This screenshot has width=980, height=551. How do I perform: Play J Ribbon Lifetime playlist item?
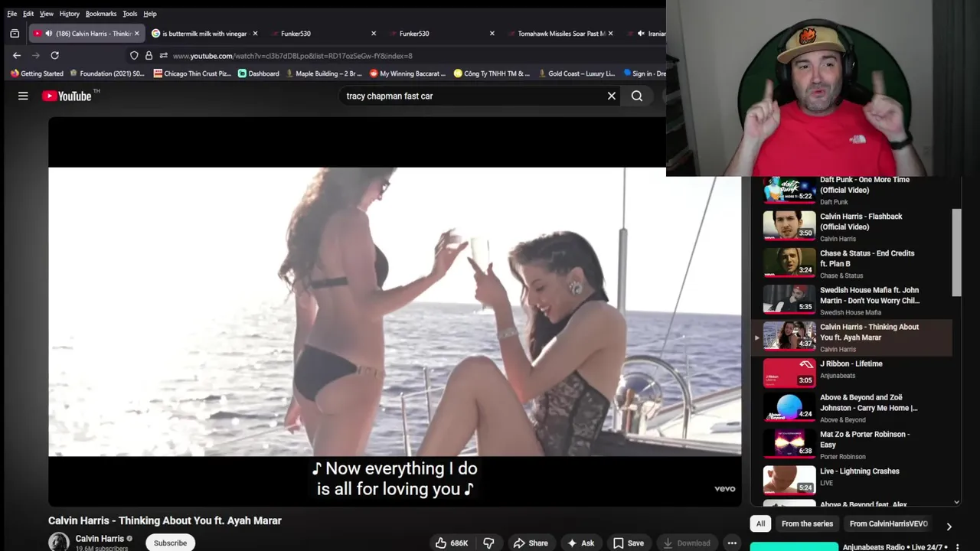click(851, 373)
